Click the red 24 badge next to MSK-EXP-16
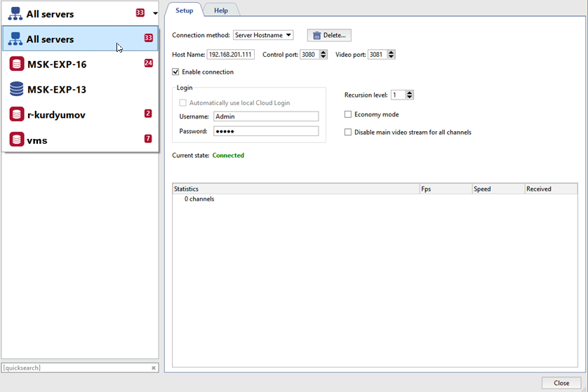588x392 pixels. coord(148,63)
